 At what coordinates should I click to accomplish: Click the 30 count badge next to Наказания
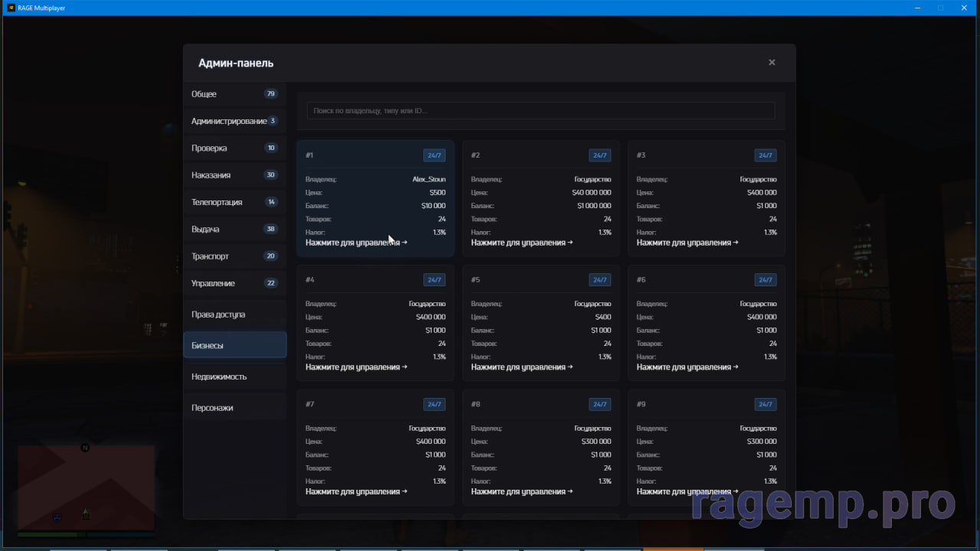(270, 175)
